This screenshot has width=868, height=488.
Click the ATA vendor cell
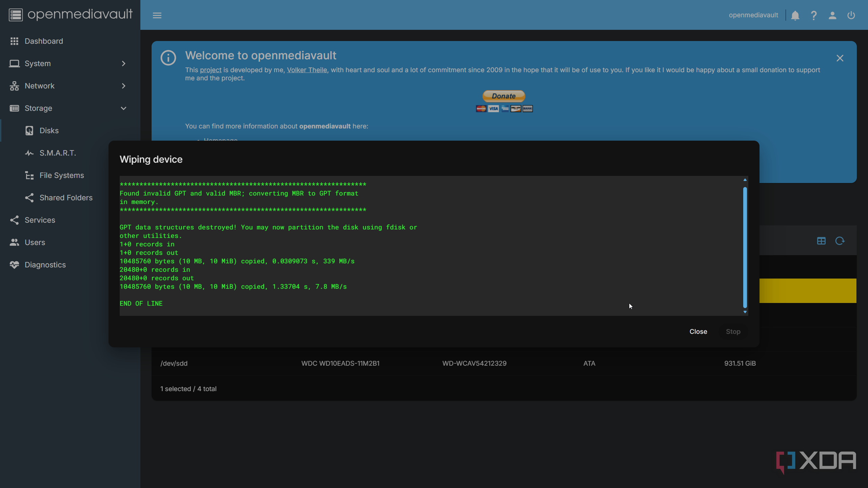tap(589, 363)
